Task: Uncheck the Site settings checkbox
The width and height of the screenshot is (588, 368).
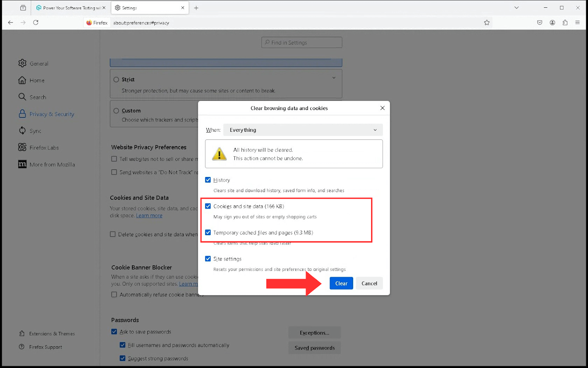Action: point(208,259)
